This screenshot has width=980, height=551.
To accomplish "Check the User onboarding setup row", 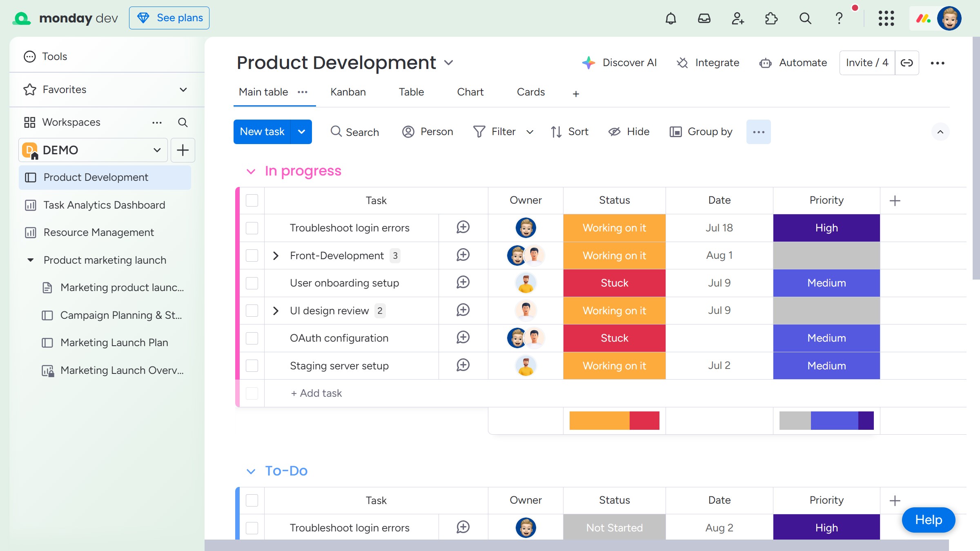I will pos(252,283).
